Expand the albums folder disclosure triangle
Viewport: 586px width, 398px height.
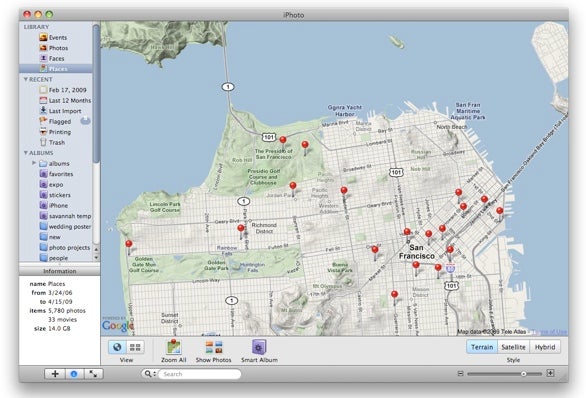click(x=34, y=163)
